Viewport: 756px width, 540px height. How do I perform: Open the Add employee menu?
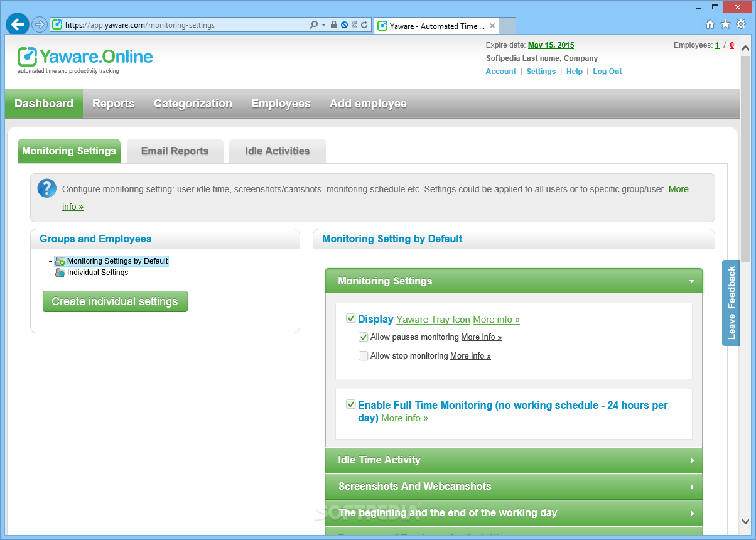click(x=368, y=104)
